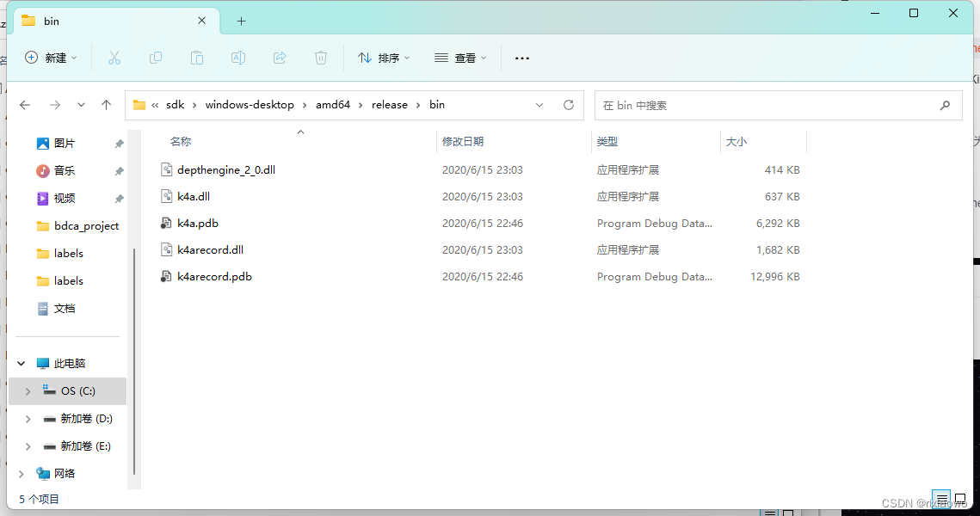Screen dimensions: 980x516
Task: Expand the breadcrumb chevron after bin
Action: tap(539, 104)
